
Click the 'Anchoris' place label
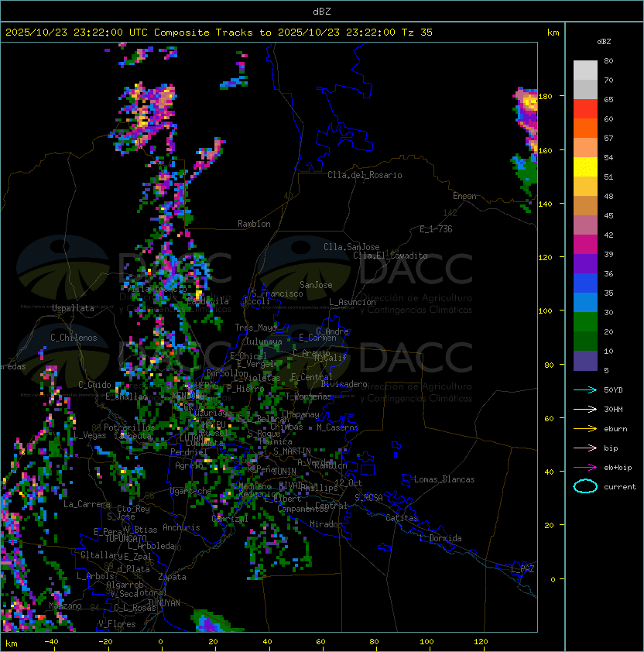pos(181,527)
